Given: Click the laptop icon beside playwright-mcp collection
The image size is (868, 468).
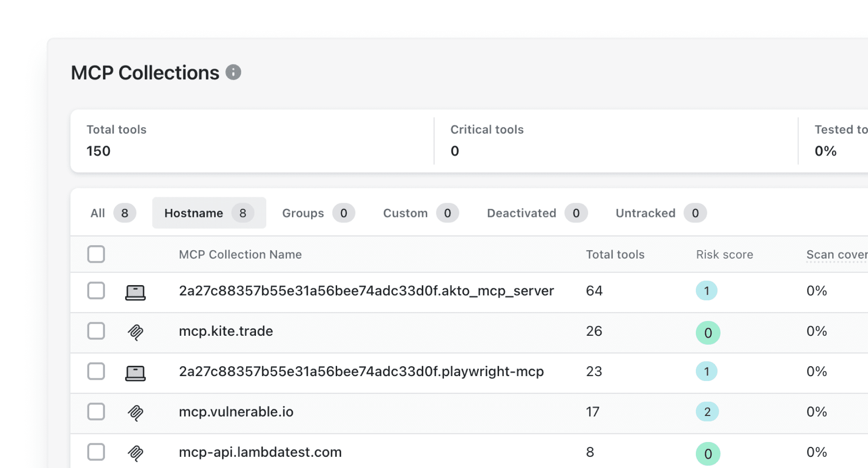Looking at the screenshot, I should pos(135,372).
